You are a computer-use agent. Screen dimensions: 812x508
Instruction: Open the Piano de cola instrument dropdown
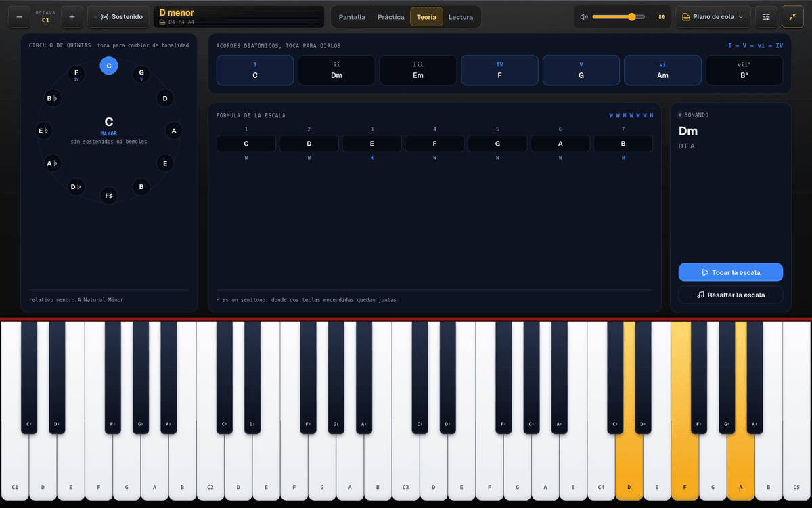click(x=713, y=17)
